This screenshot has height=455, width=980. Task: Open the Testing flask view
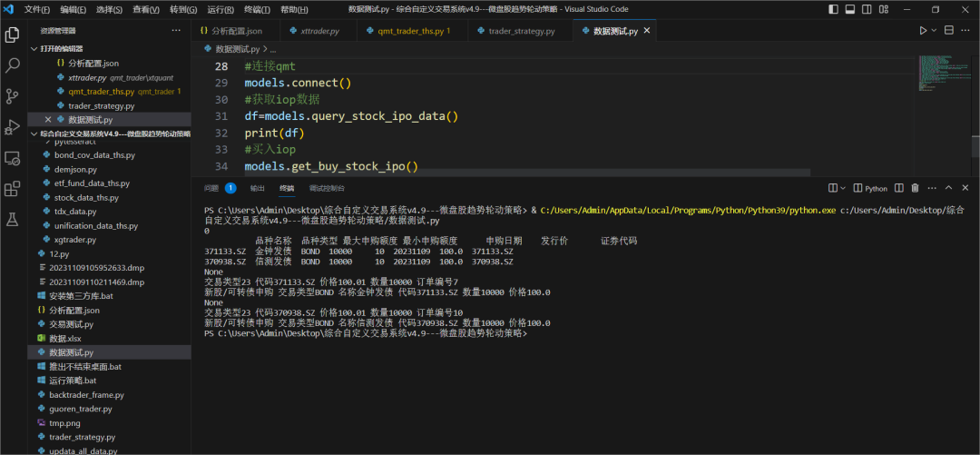12,219
